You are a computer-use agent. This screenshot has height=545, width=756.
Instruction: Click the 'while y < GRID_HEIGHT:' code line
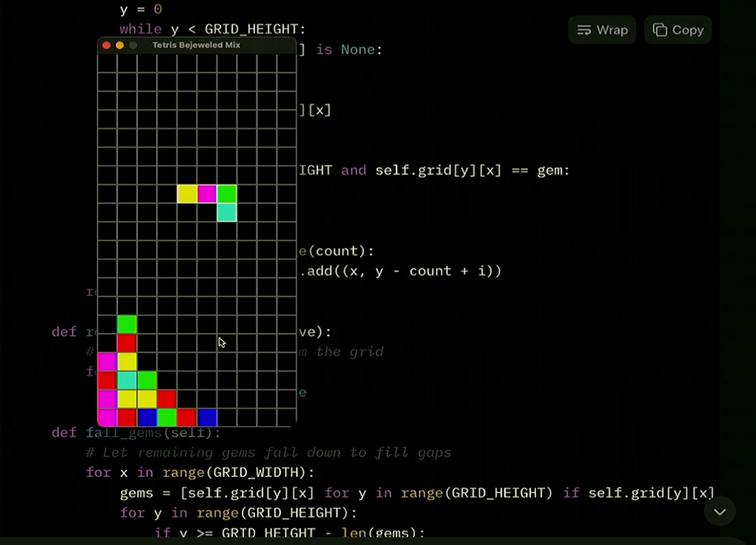213,29
